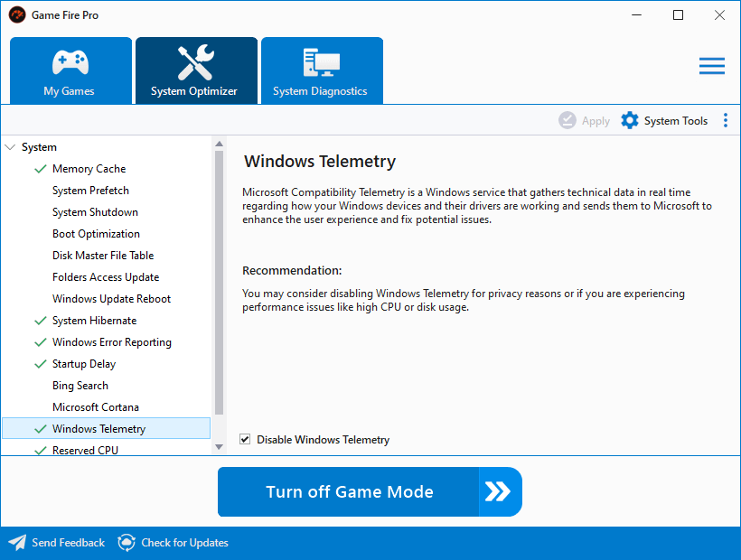Toggle the System Hibernate checkmark
Image resolution: width=741 pixels, height=560 pixels.
pyautogui.click(x=40, y=321)
